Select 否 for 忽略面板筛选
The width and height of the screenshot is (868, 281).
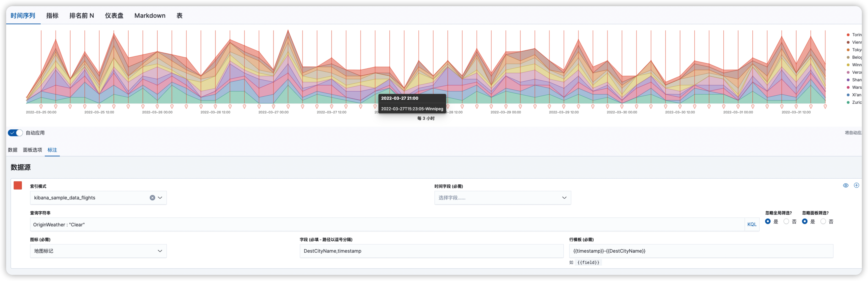tap(823, 221)
